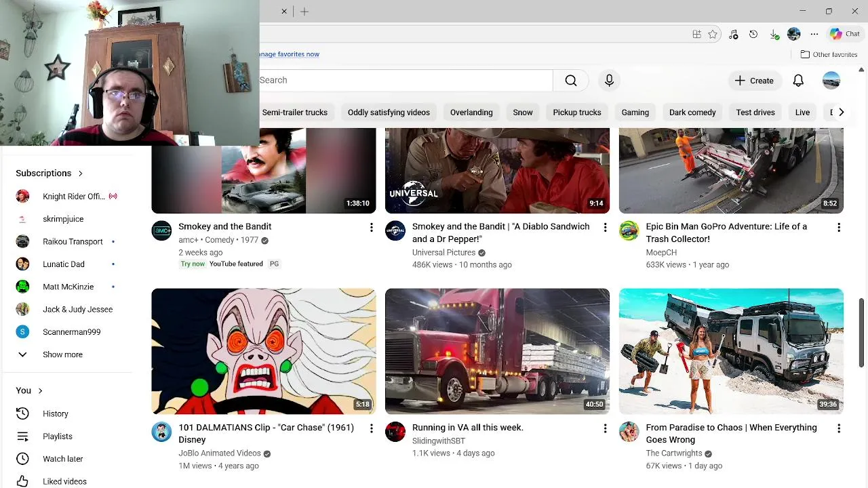Open options for From Paradise to Chaos
The image size is (868, 488).
pos(839,428)
